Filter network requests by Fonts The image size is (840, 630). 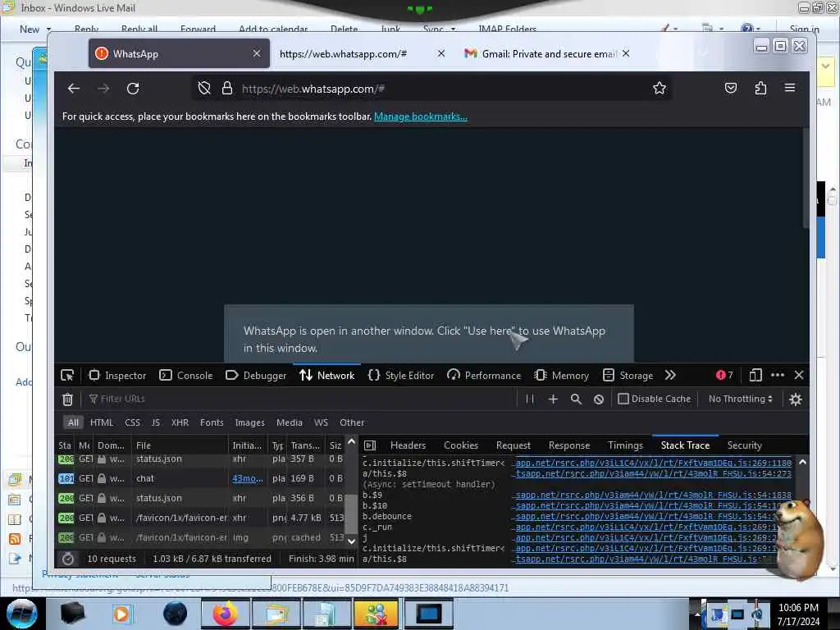tap(212, 422)
